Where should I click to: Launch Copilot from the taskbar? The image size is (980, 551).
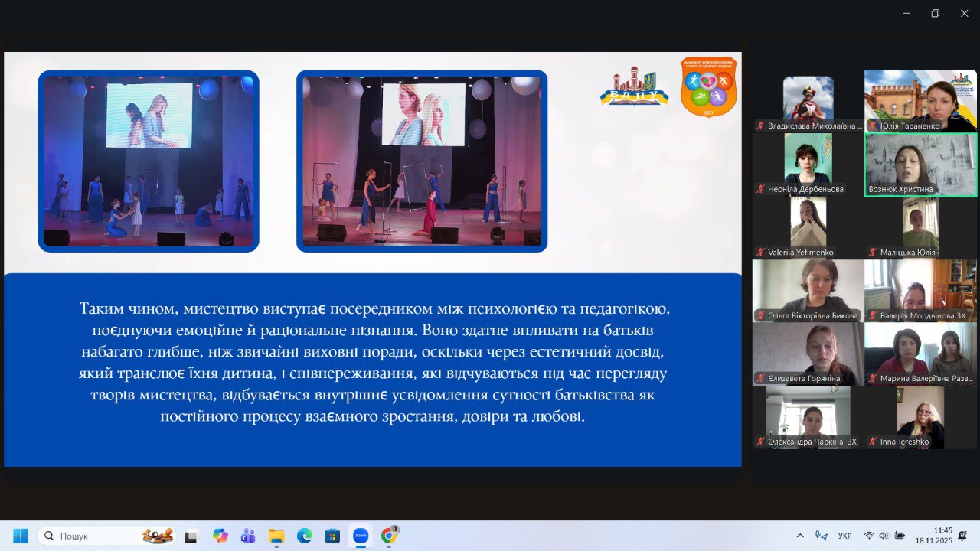coord(220,536)
